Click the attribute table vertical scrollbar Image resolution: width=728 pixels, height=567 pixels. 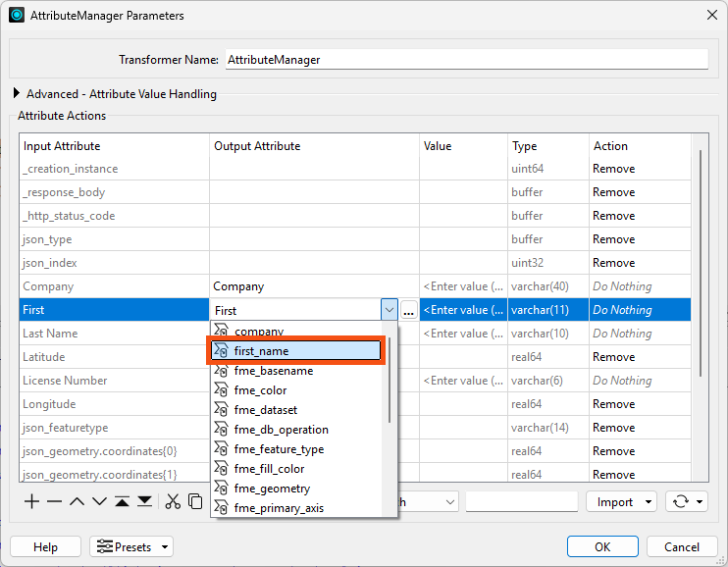[701, 263]
